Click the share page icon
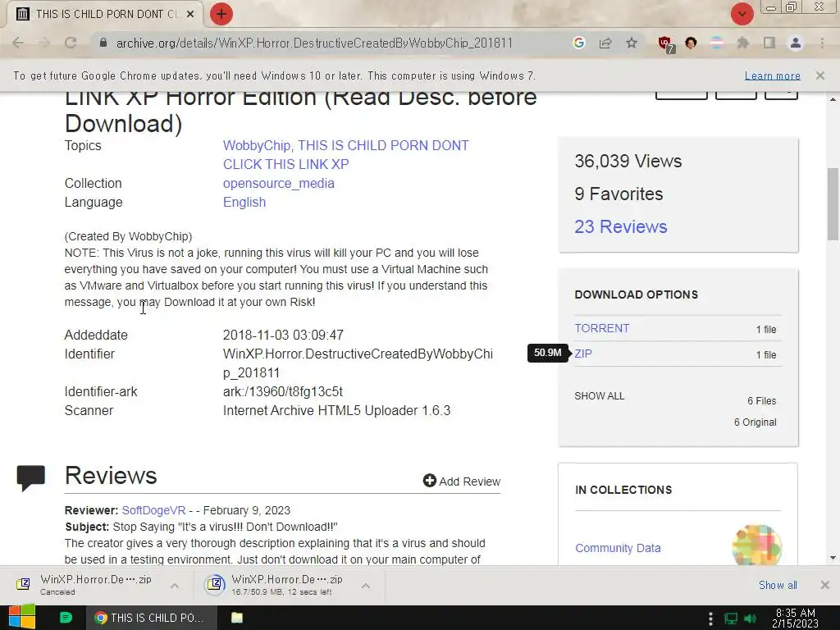This screenshot has height=630, width=840. click(x=605, y=43)
